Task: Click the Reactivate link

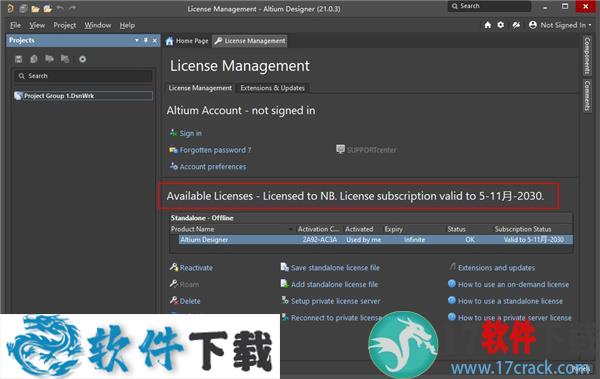Action: (196, 268)
